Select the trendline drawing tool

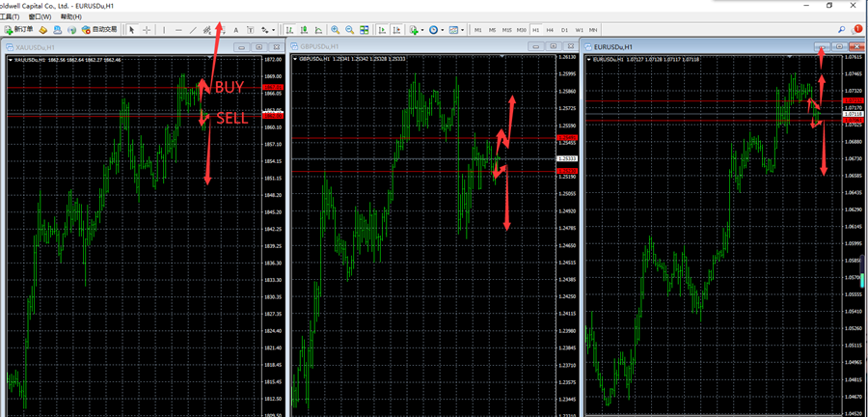click(x=194, y=30)
